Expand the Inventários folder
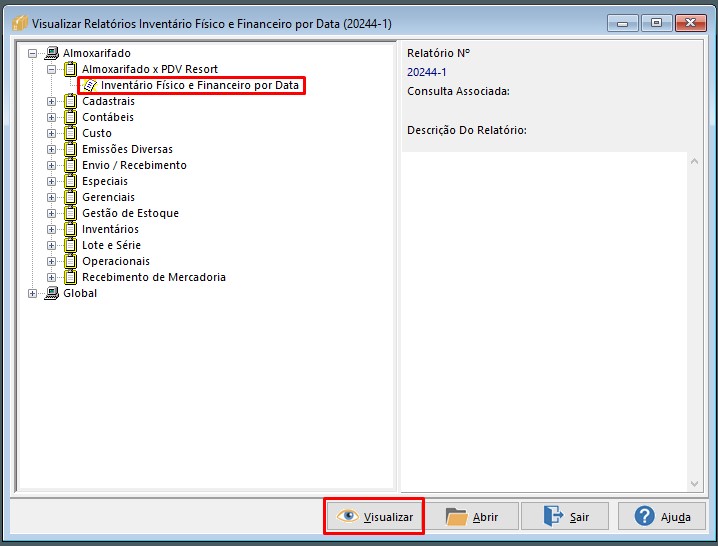 coord(51,230)
